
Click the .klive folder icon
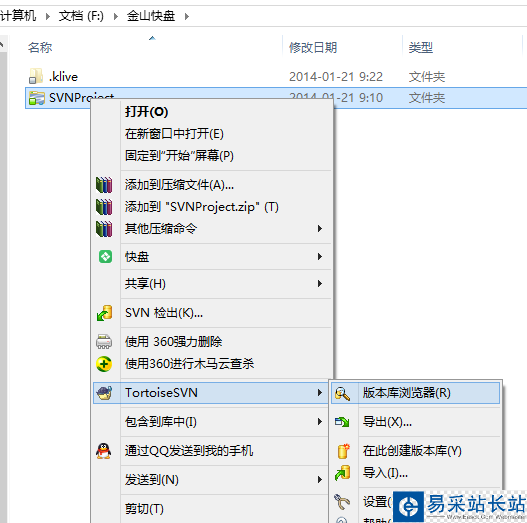click(36, 76)
